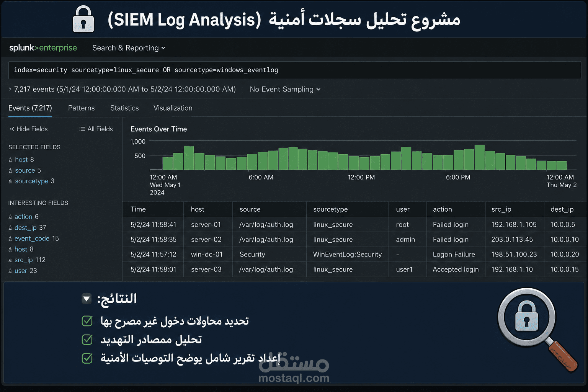
Task: Click user cell root
Action: (402, 225)
